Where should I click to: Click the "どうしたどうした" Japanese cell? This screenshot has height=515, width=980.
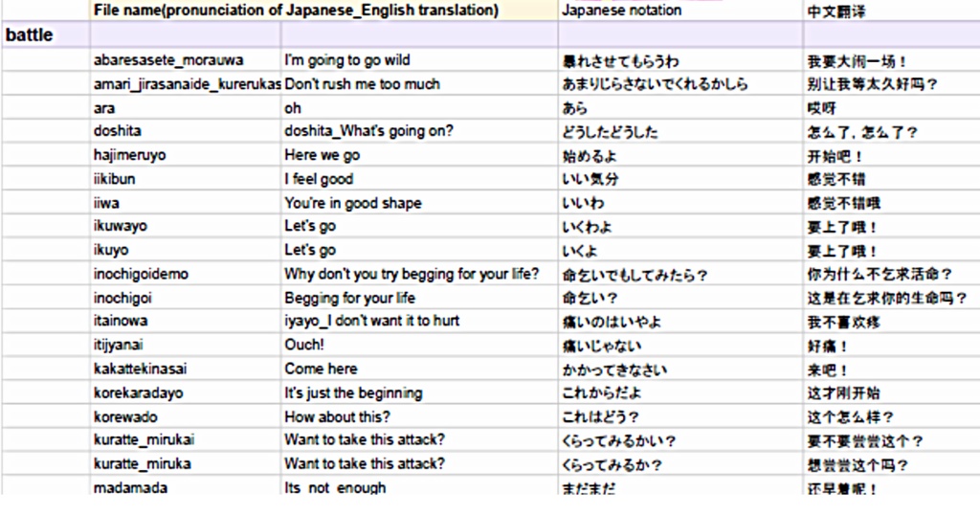pyautogui.click(x=611, y=132)
